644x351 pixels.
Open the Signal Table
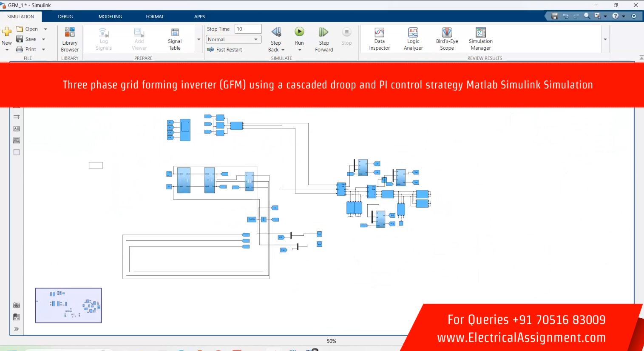175,39
